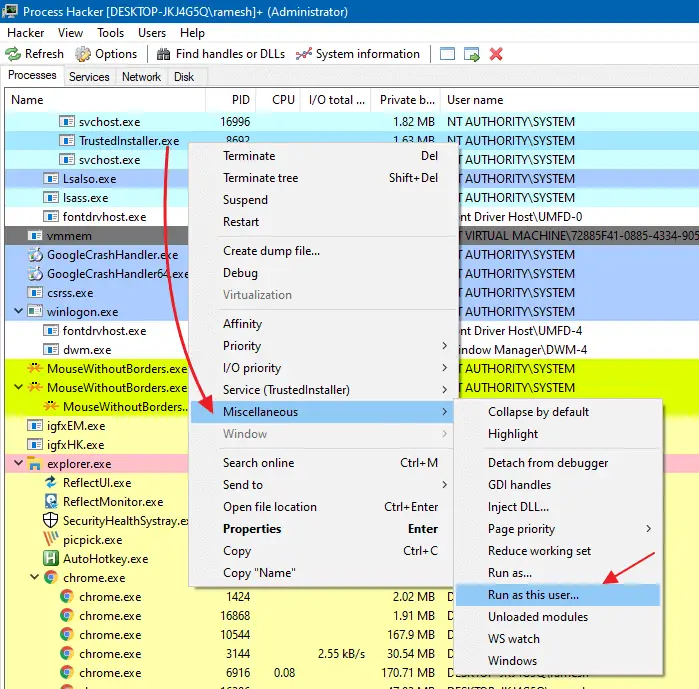Click the igfxEM.exe process icon
This screenshot has width=699, height=689.
[x=35, y=426]
